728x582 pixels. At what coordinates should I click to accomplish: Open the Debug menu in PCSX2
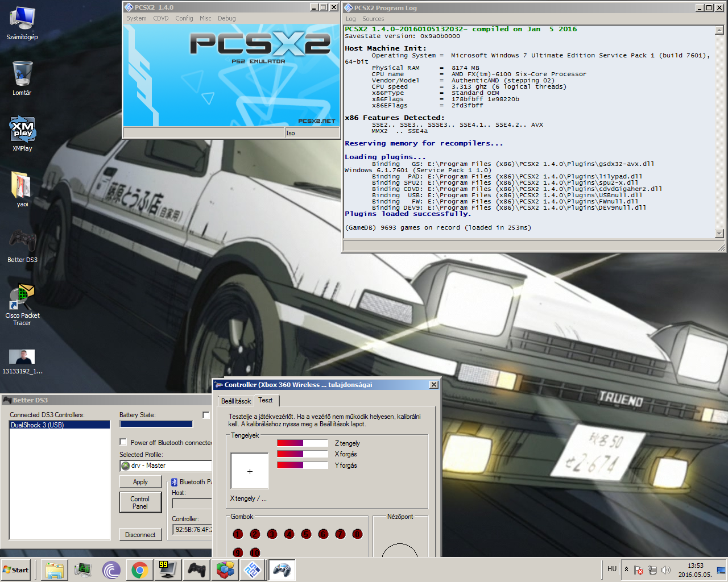click(x=226, y=18)
